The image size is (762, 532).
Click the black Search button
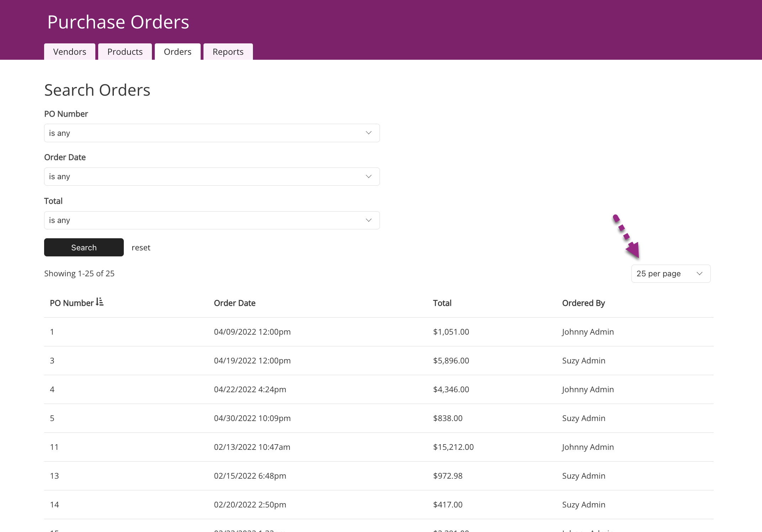(84, 248)
